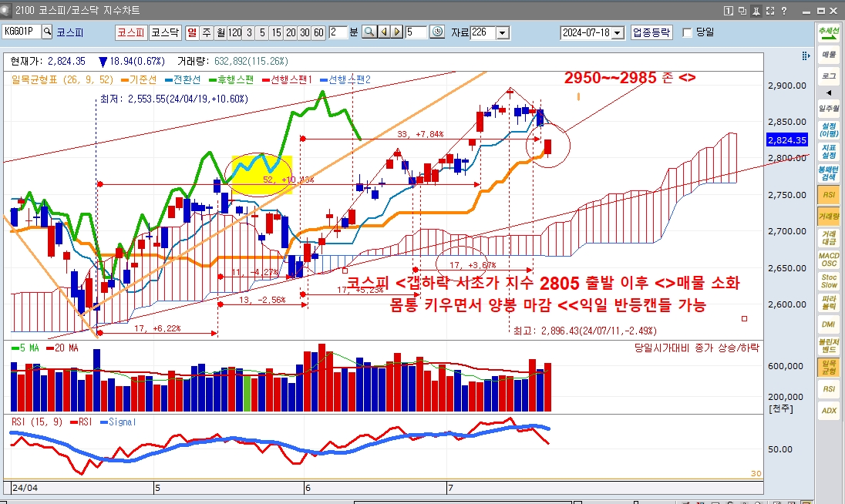This screenshot has width=845, height=504.
Task: Click the minute value input field showing 2
Action: pos(338,32)
